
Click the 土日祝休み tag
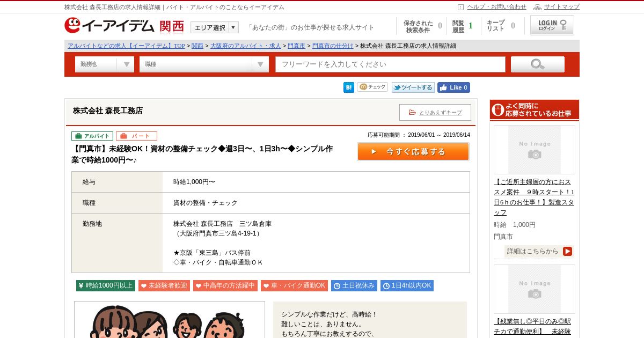[x=354, y=285]
